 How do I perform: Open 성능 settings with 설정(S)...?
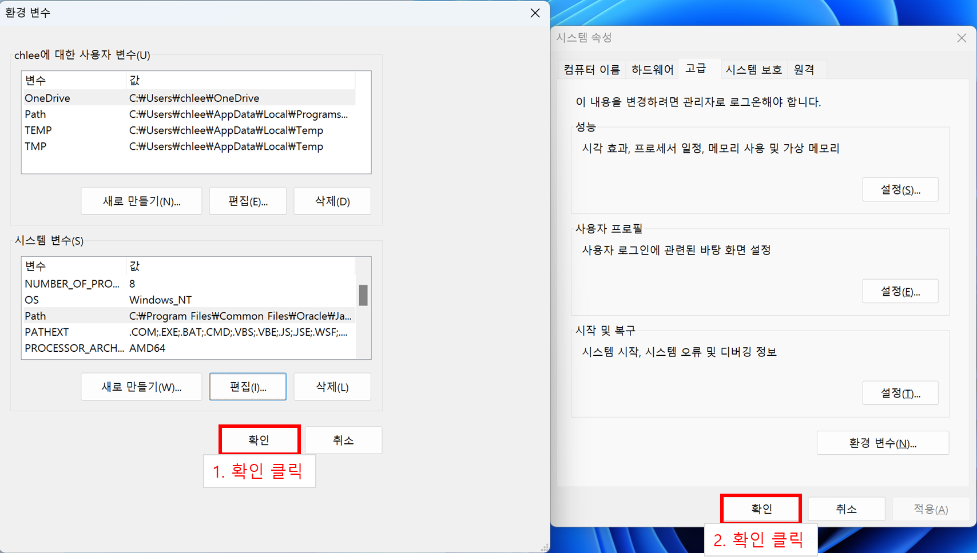900,189
